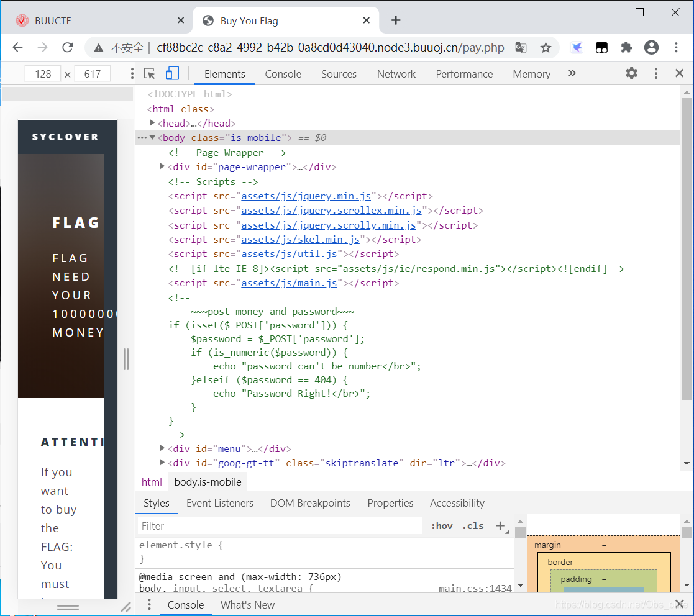694x616 pixels.
Task: Switch to the Network tab
Action: click(396, 74)
